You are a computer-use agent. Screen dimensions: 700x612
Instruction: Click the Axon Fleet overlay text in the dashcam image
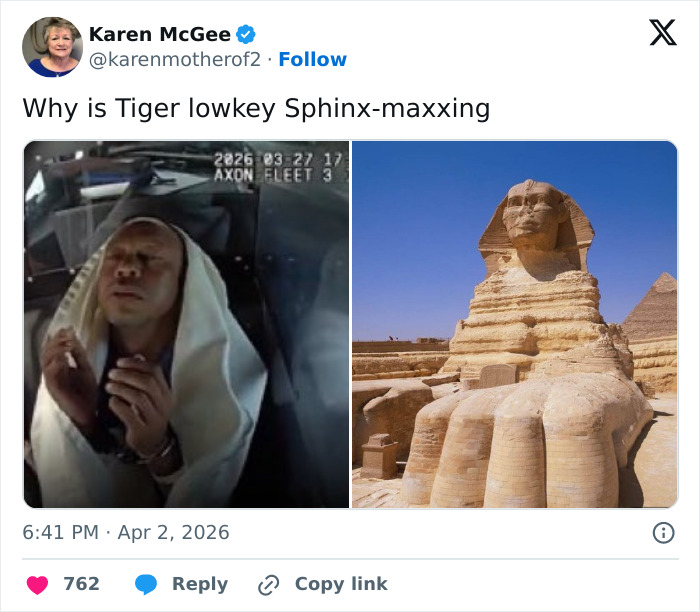coord(276,174)
